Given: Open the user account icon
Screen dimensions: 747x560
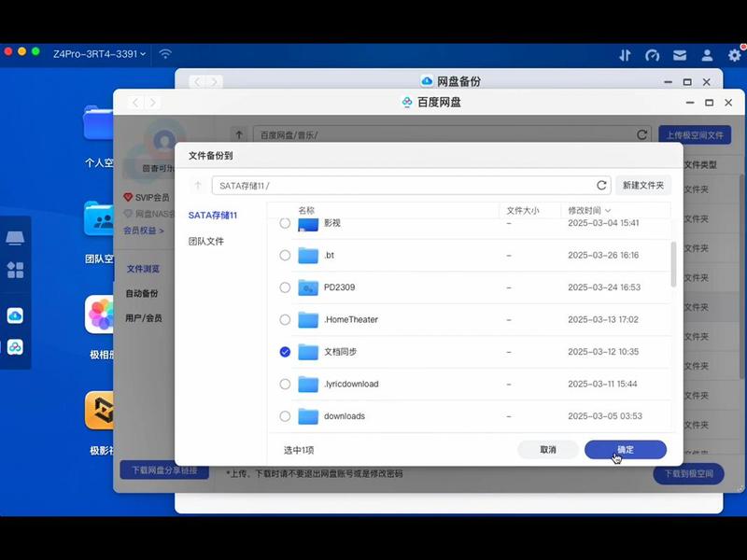Looking at the screenshot, I should click(707, 55).
